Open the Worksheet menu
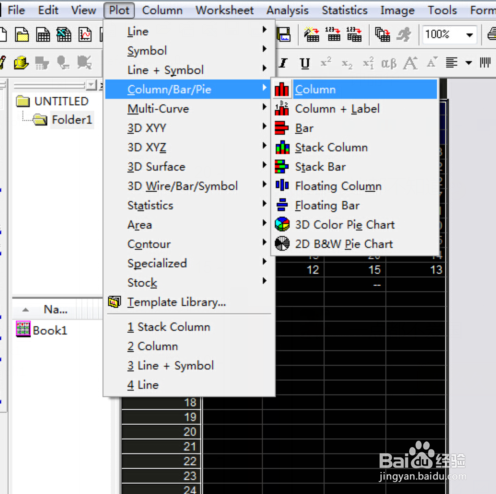 [x=224, y=10]
